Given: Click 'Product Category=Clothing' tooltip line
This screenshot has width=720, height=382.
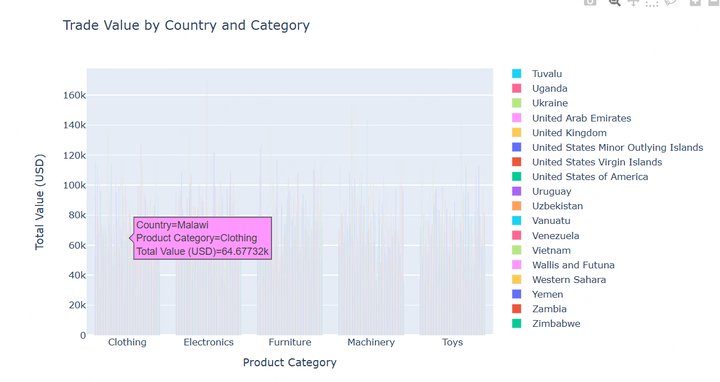Looking at the screenshot, I should (x=197, y=238).
